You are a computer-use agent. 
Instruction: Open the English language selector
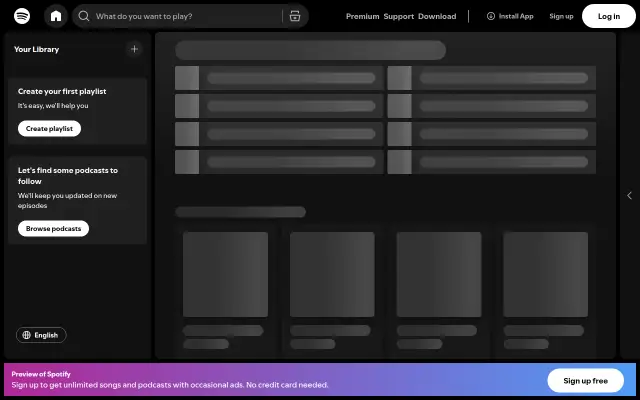[x=41, y=335]
